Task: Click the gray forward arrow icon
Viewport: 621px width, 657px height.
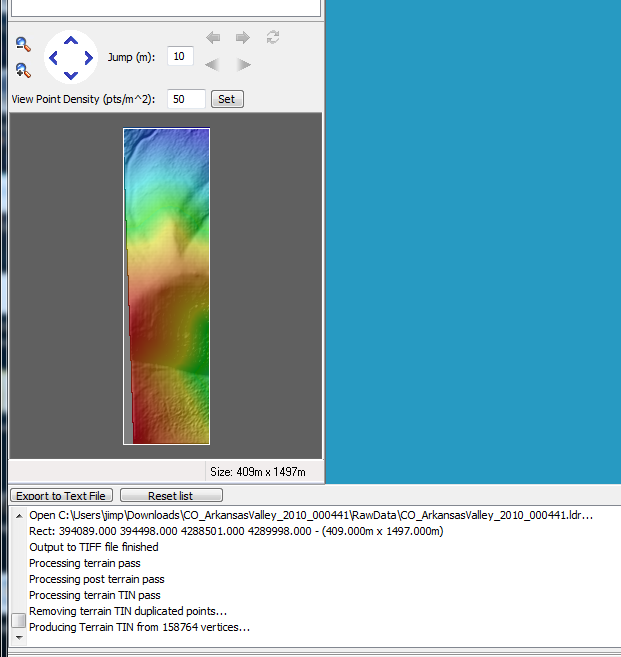Action: (242, 38)
